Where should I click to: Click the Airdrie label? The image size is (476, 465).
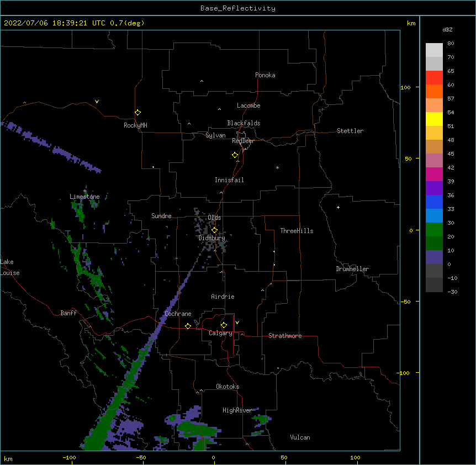(x=223, y=297)
